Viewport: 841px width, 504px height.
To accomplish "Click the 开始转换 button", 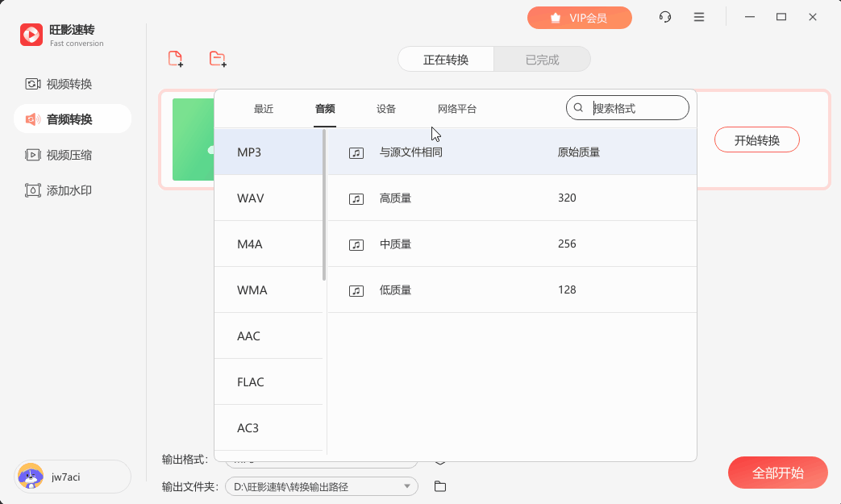I will pyautogui.click(x=756, y=140).
